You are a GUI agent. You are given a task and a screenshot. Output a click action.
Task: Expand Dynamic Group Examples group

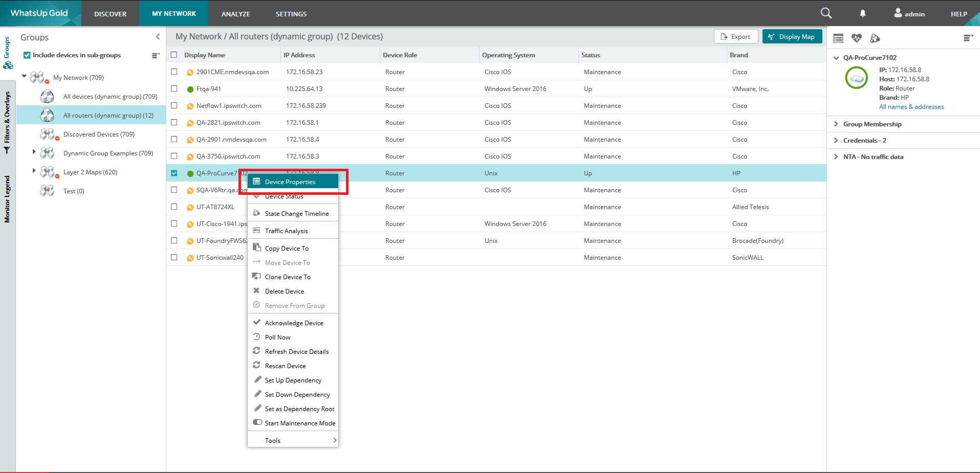click(x=33, y=153)
